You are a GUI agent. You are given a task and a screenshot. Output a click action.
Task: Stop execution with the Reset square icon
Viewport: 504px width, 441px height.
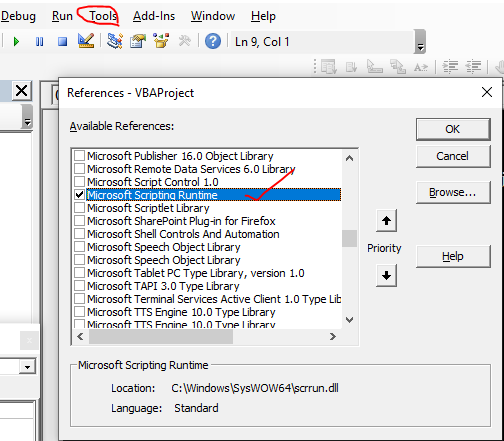pyautogui.click(x=62, y=42)
